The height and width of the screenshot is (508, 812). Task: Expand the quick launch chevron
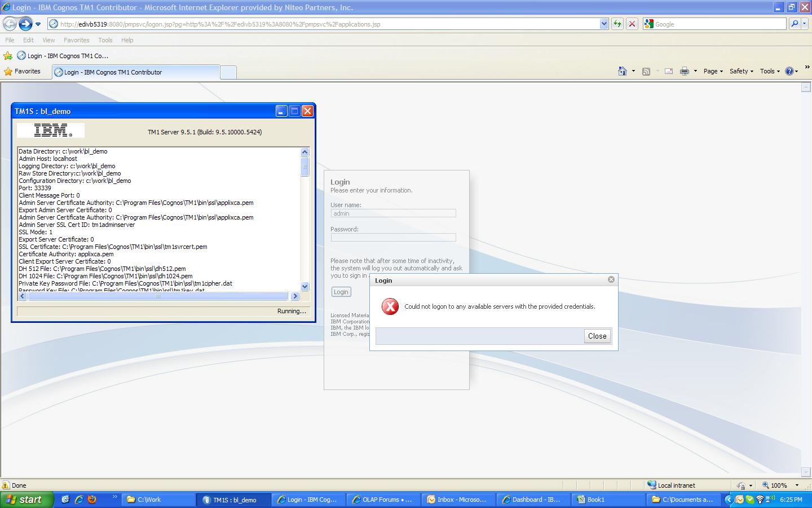point(115,497)
